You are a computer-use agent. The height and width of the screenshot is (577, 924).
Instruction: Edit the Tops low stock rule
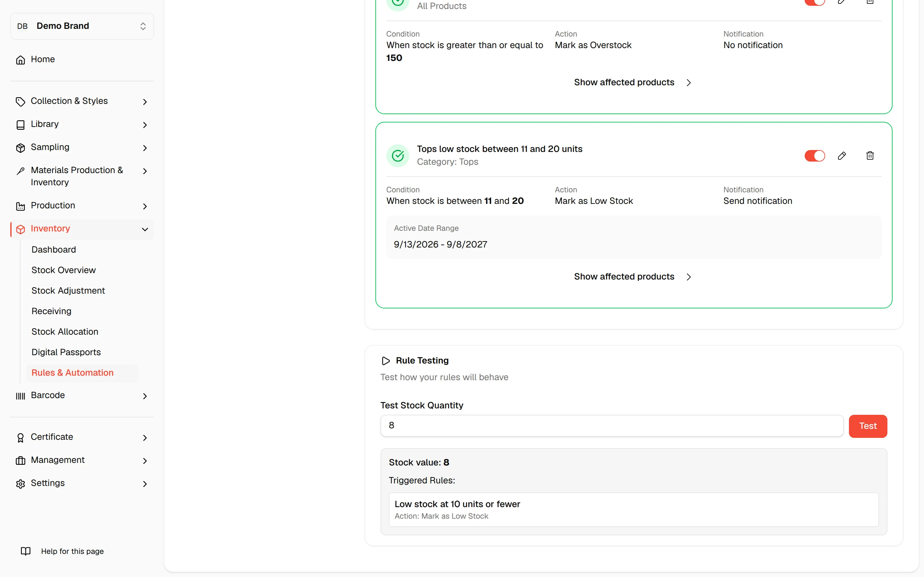point(842,156)
